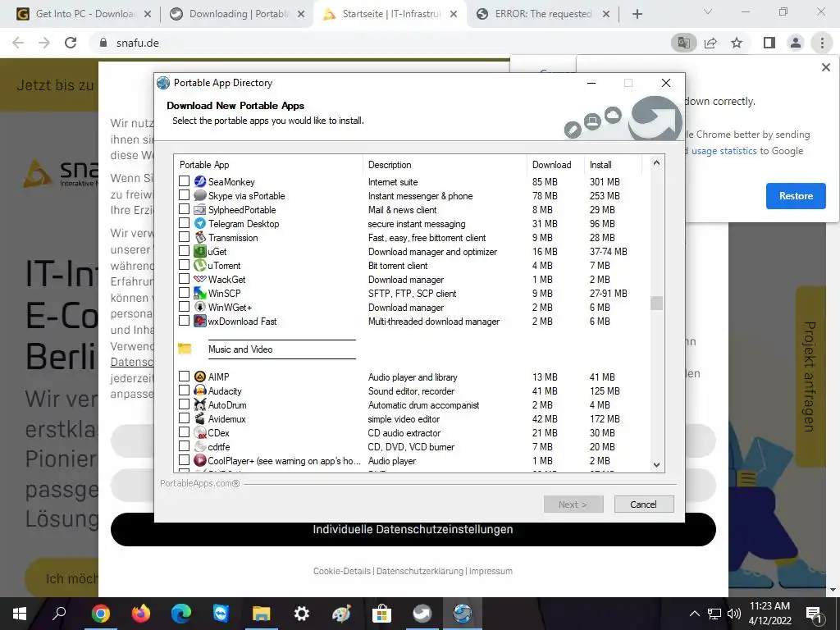Open Chrome's side panel icon

click(x=769, y=43)
